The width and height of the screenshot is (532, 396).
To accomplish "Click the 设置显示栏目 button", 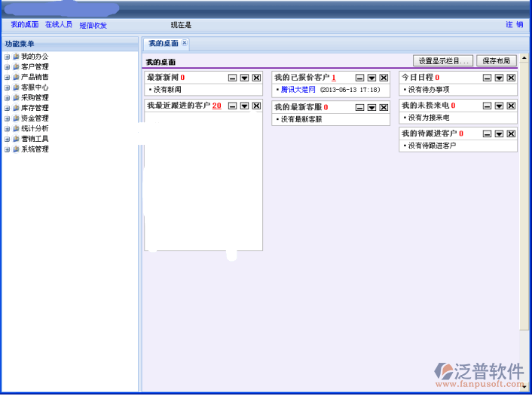I will point(443,61).
